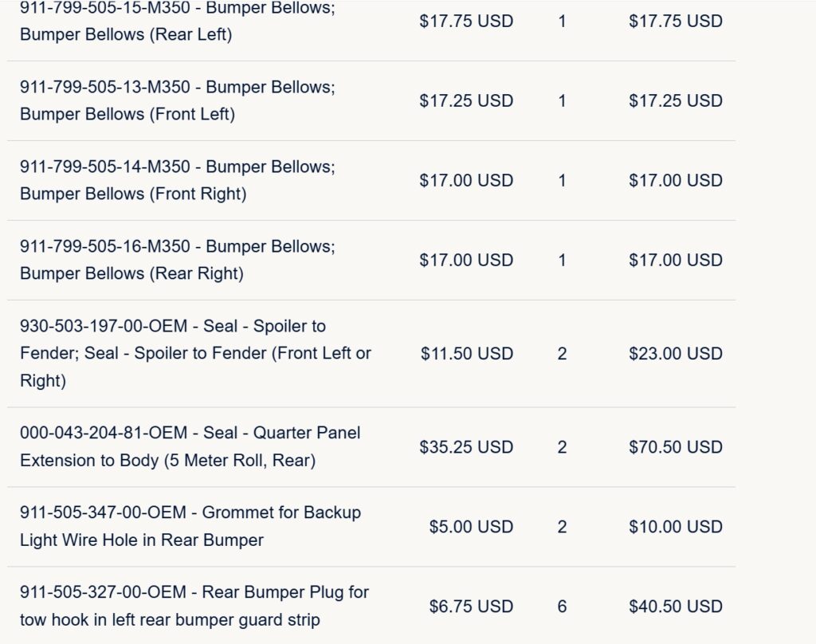The height and width of the screenshot is (644, 816).
Task: Click the $35.25 USD unit price
Action: [x=466, y=447]
